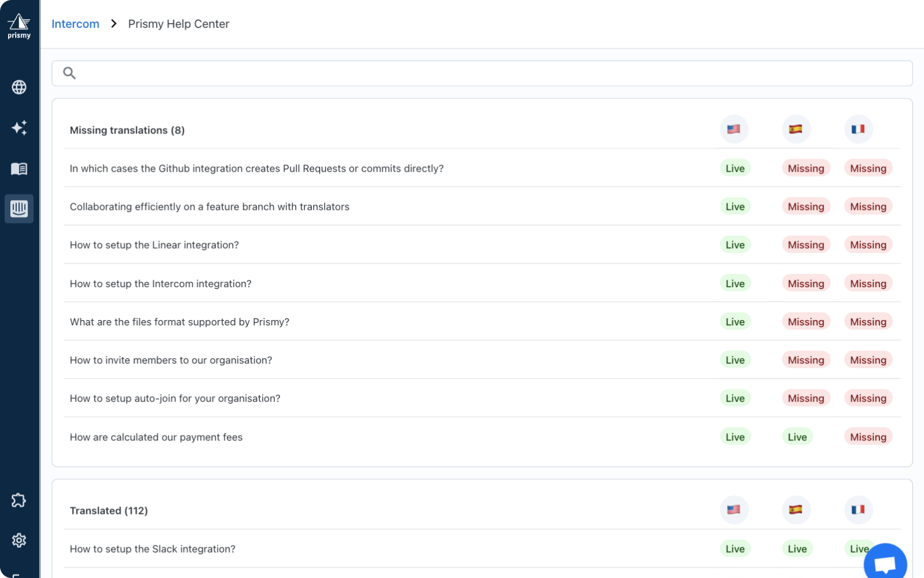Viewport: 924px width, 578px height.
Task: Click the Prismy logo in the sidebar
Action: 19,24
